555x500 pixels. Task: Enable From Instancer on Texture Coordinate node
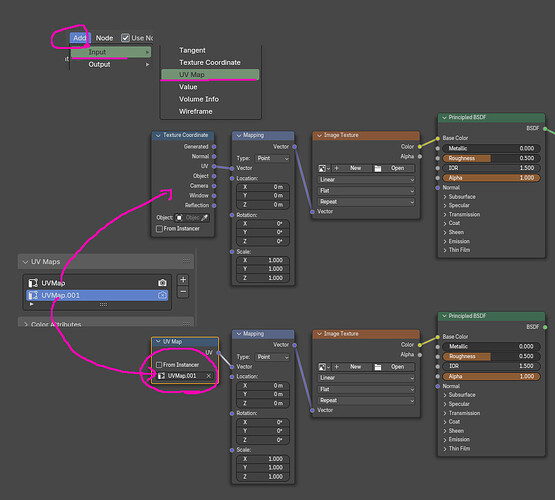159,229
